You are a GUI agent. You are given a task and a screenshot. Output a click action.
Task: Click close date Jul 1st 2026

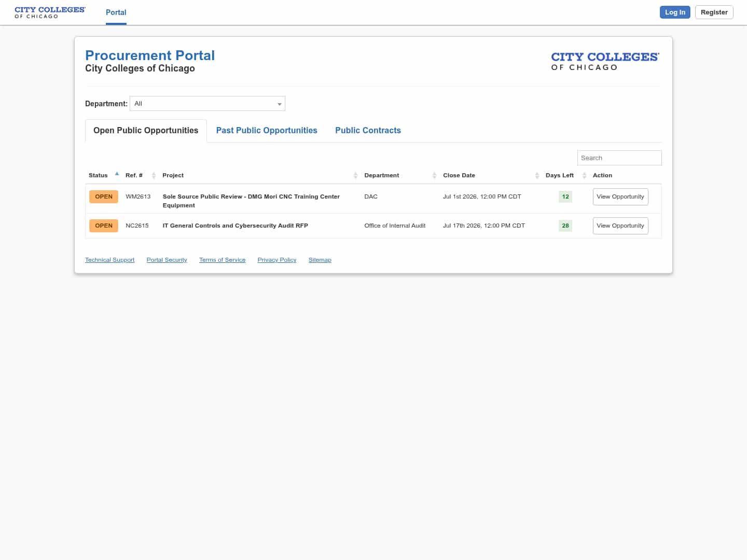click(482, 197)
